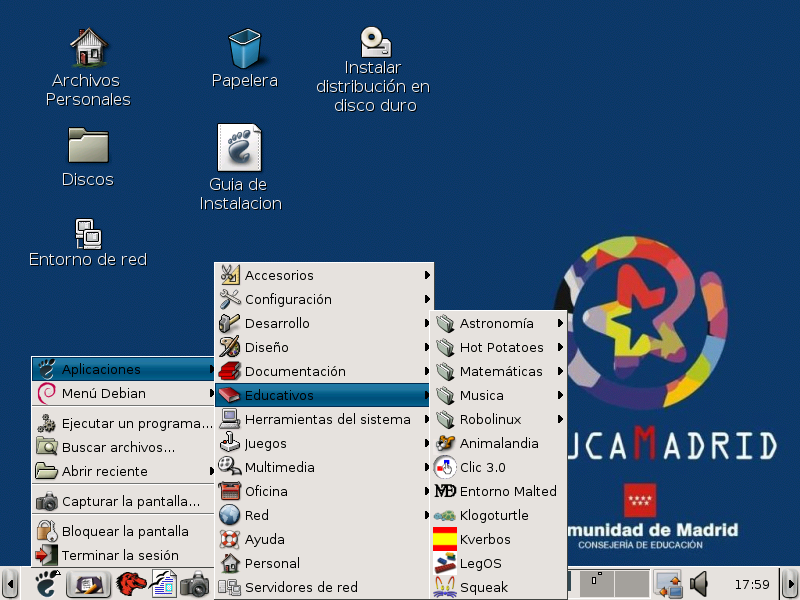Click the Klogoturtle turtle icon
The height and width of the screenshot is (600, 800).
(x=445, y=516)
